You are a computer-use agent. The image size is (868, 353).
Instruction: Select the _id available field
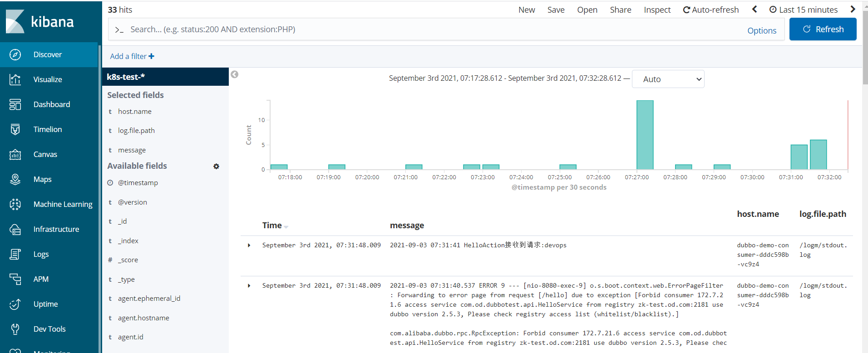123,221
